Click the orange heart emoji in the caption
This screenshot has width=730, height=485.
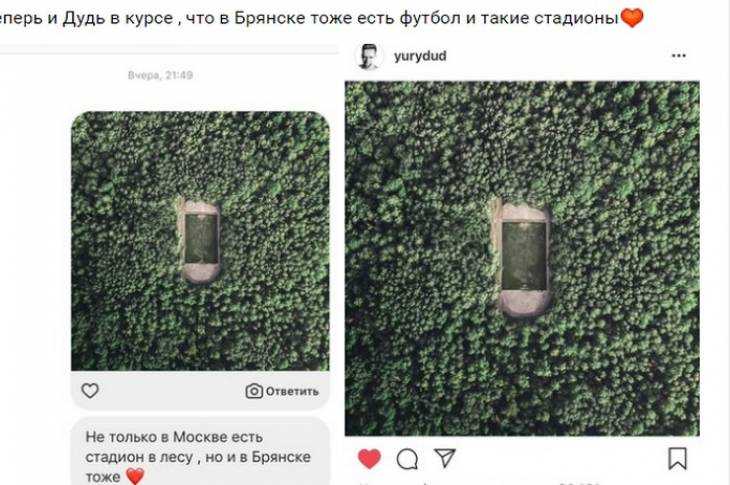point(632,17)
